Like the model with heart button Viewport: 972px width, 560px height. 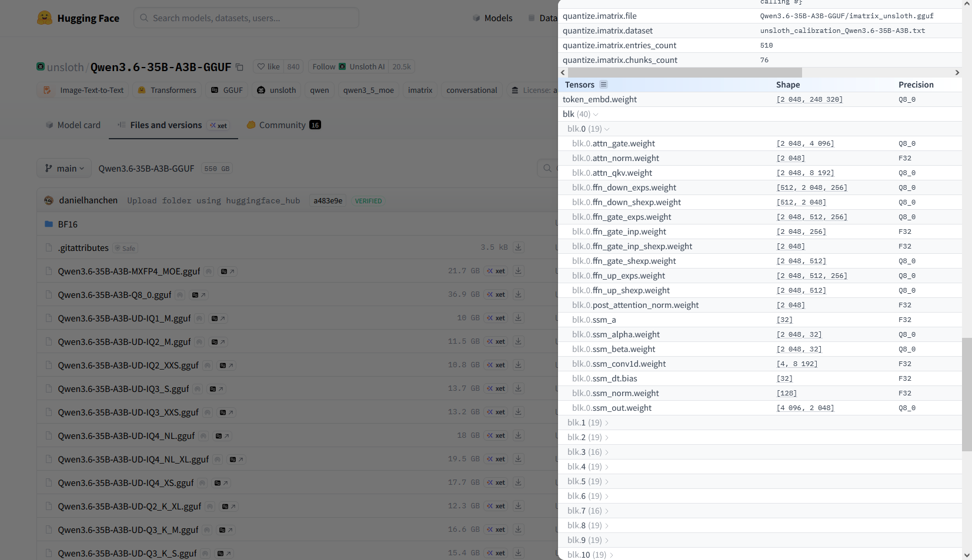[269, 67]
